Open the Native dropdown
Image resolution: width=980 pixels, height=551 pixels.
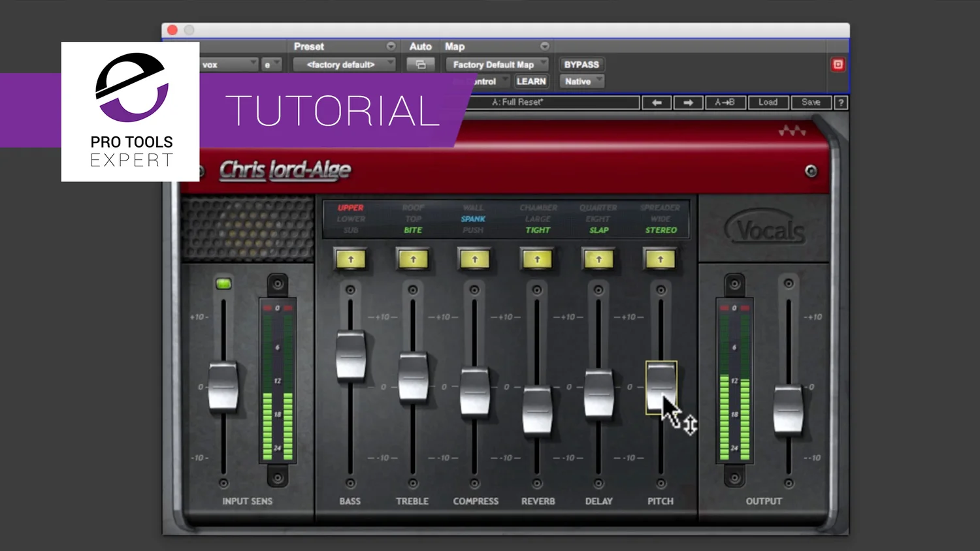[x=581, y=82]
